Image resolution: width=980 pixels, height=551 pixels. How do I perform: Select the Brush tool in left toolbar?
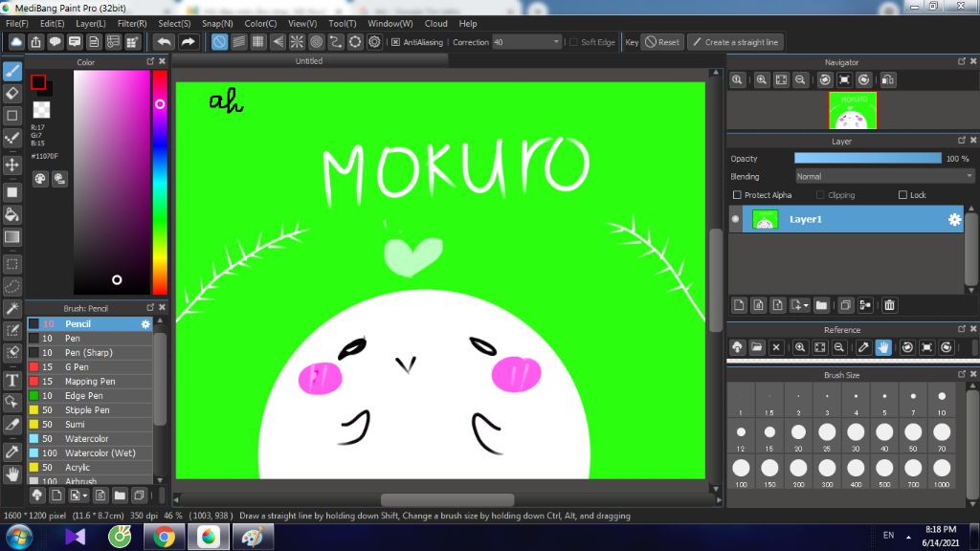coord(11,71)
